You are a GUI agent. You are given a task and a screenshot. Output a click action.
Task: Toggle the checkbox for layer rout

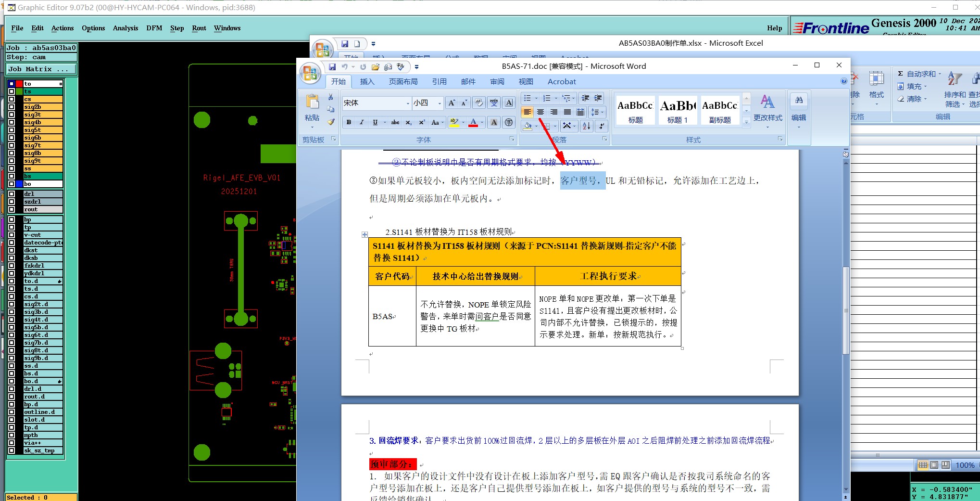click(x=12, y=209)
